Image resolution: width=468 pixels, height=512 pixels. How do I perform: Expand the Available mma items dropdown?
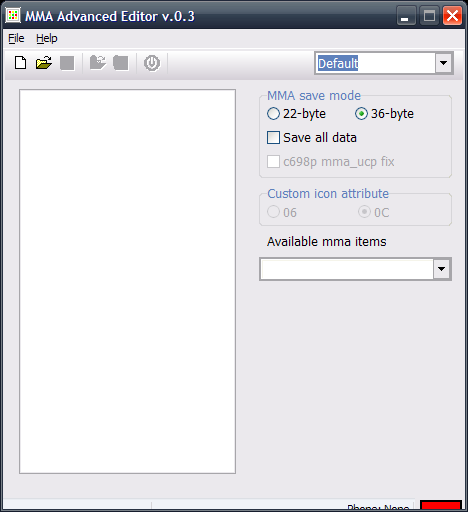(x=442, y=269)
